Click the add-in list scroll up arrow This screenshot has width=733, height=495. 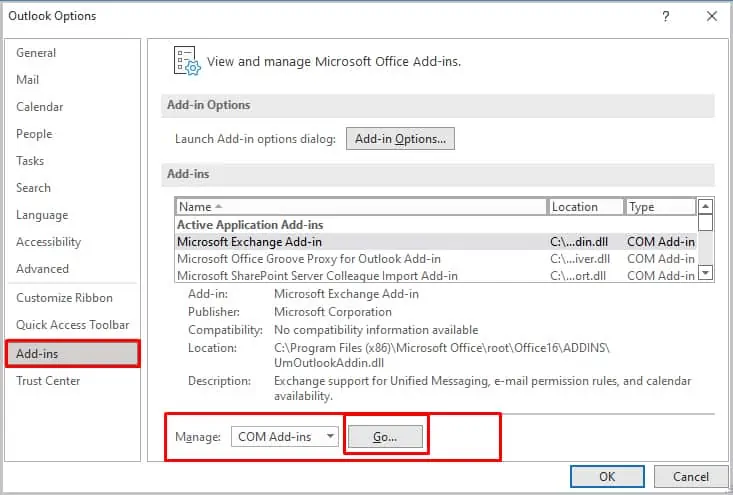click(x=705, y=206)
